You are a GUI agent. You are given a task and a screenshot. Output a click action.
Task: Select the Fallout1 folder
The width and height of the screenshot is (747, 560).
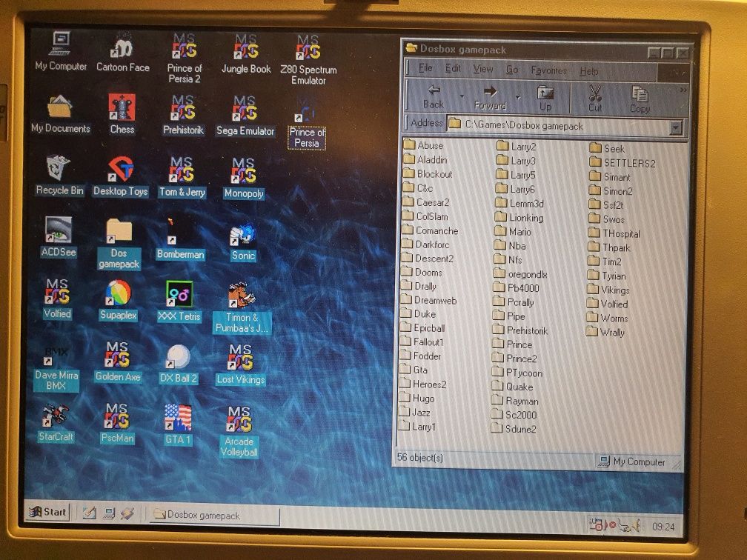[x=422, y=341]
